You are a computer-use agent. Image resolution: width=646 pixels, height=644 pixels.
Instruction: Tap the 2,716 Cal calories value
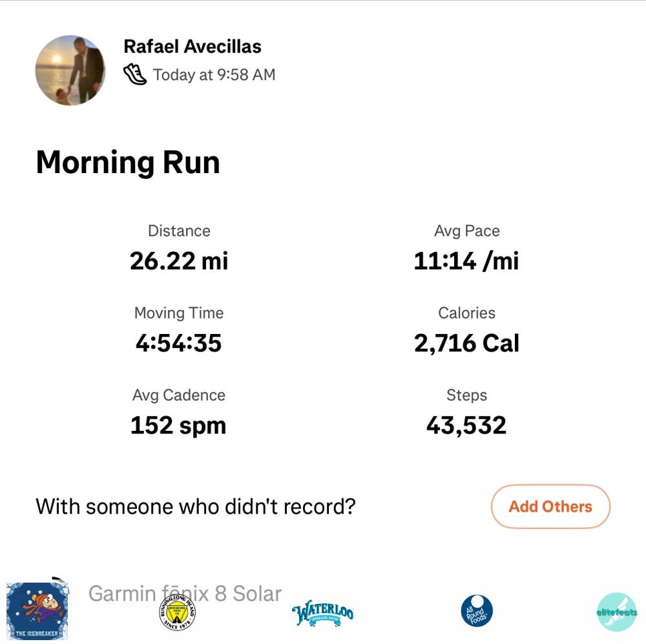tap(466, 343)
